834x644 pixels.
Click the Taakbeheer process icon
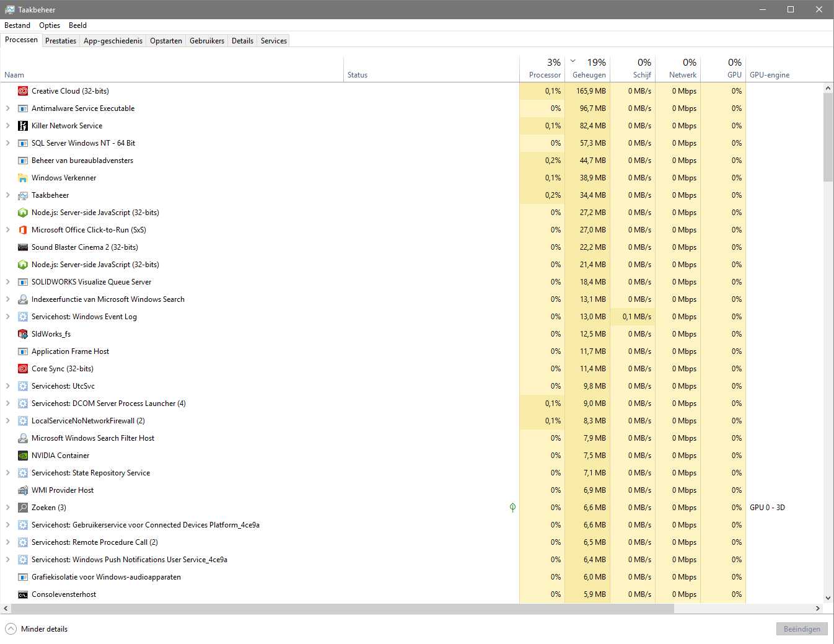(x=23, y=195)
